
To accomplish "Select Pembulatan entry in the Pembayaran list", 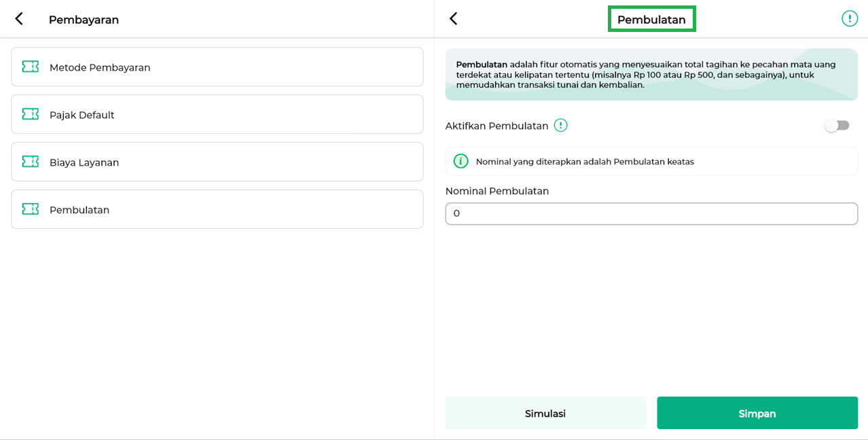I will click(x=217, y=210).
